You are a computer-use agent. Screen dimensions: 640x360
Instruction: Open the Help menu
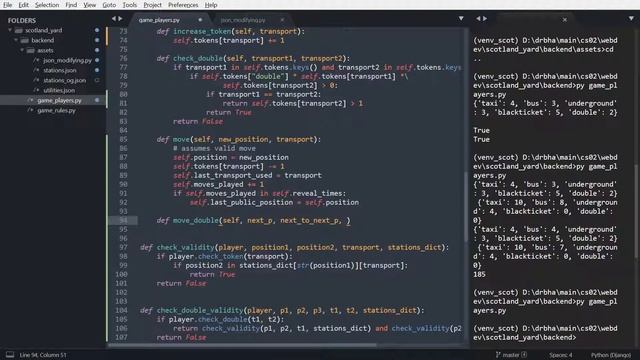[211, 5]
